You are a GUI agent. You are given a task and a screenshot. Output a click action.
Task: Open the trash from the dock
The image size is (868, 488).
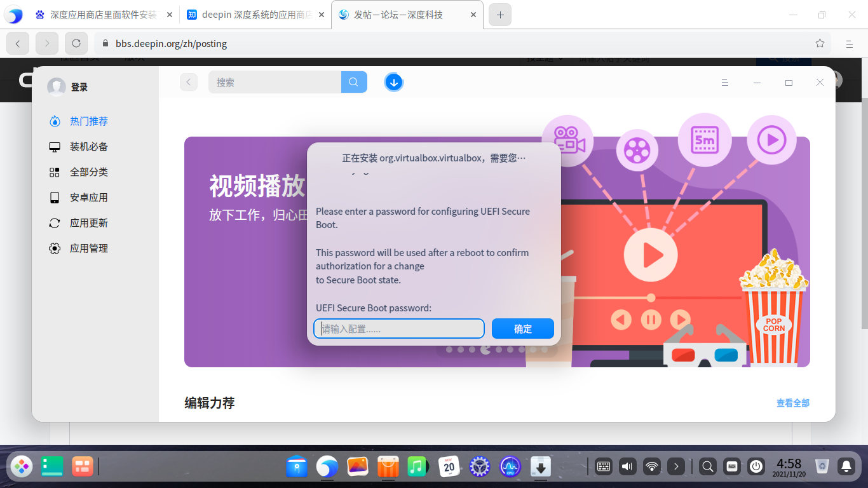822,466
